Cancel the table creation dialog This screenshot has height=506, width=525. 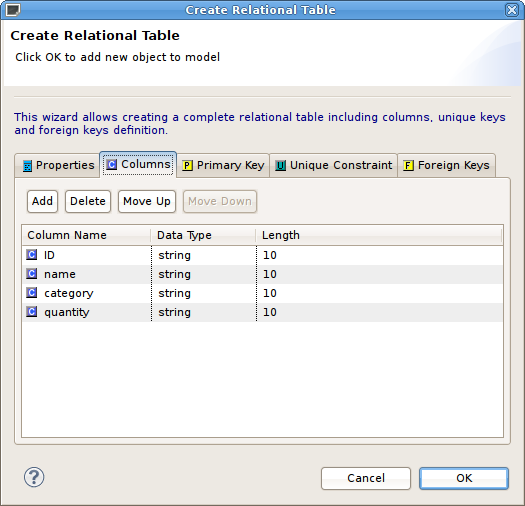coord(366,478)
